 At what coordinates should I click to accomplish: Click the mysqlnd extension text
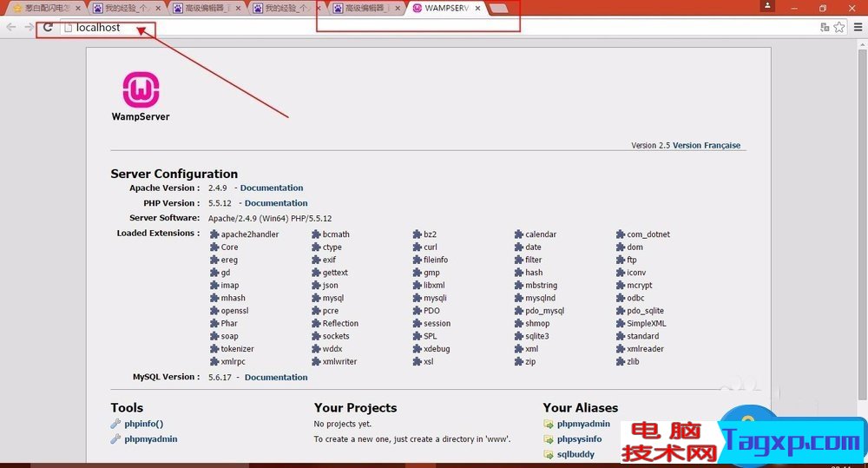(x=540, y=298)
